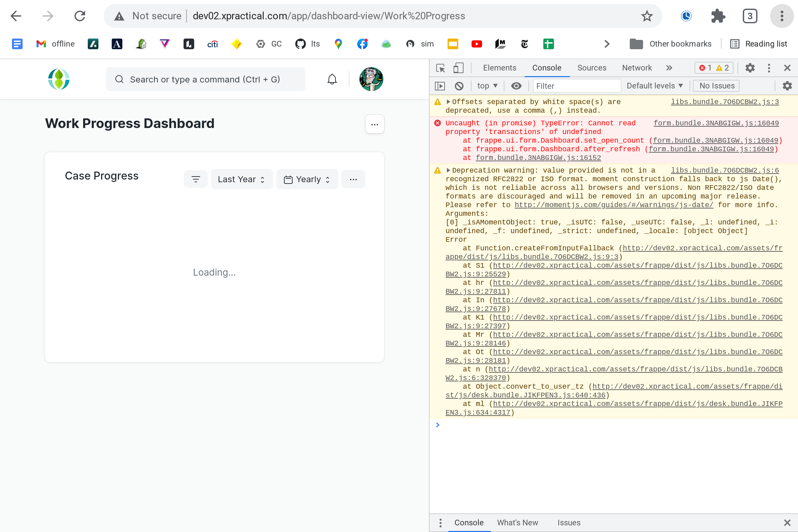798x532 pixels.
Task: Open form.bundle.3NABGIGW.js:16049 source link
Action: click(717, 123)
